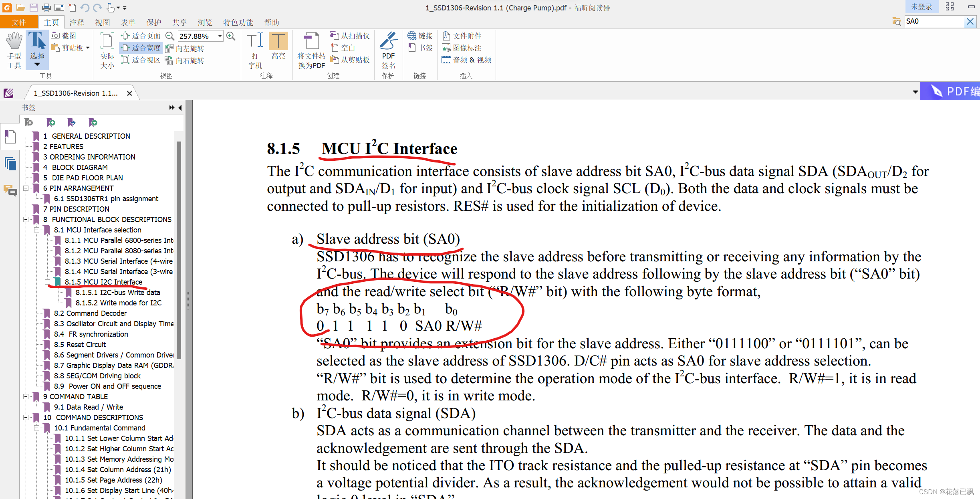Click the rotate left (向左旋转) icon
980x499 pixels.
point(169,48)
